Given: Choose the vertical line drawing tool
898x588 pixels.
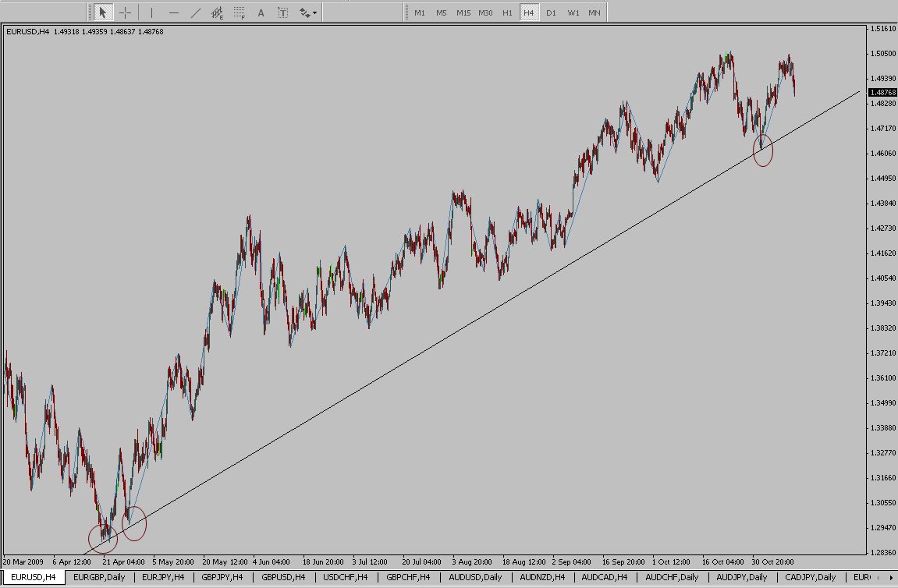Looking at the screenshot, I should pos(151,12).
